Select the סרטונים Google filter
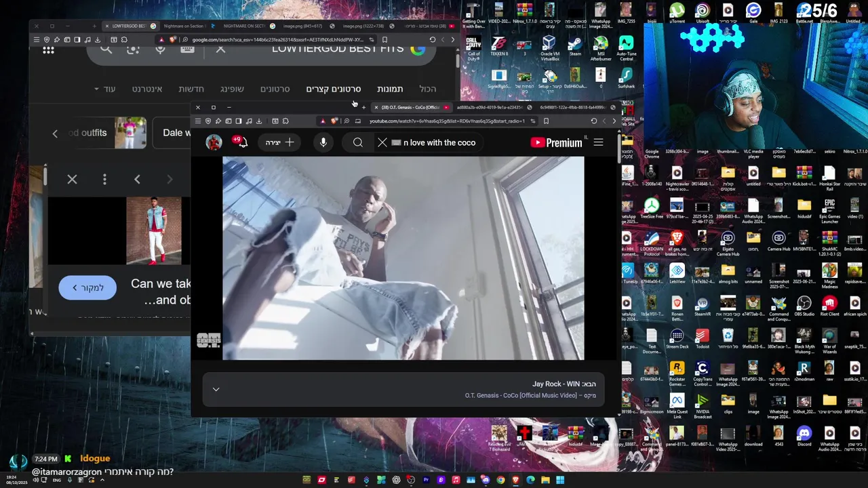The image size is (868, 488). coord(275,89)
